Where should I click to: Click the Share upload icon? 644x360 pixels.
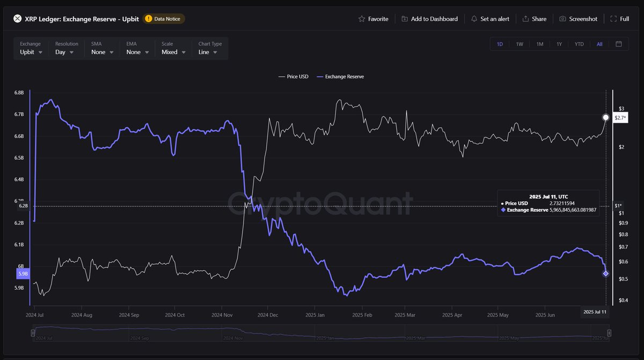point(525,19)
